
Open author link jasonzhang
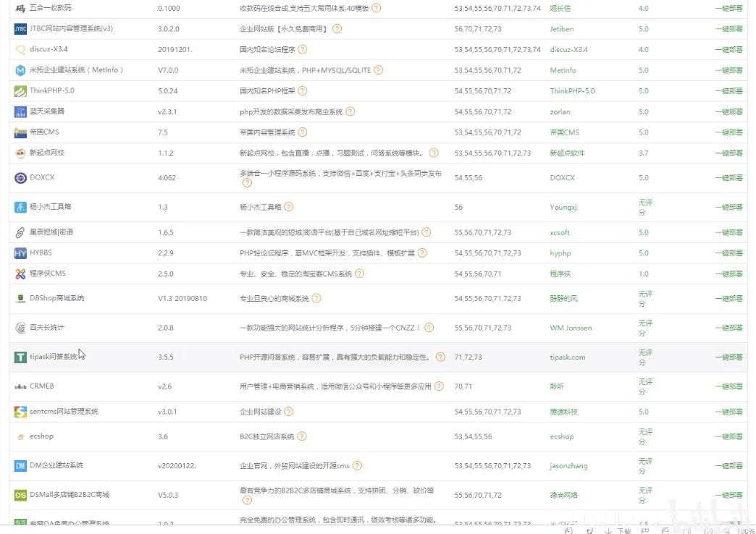pyautogui.click(x=568, y=466)
